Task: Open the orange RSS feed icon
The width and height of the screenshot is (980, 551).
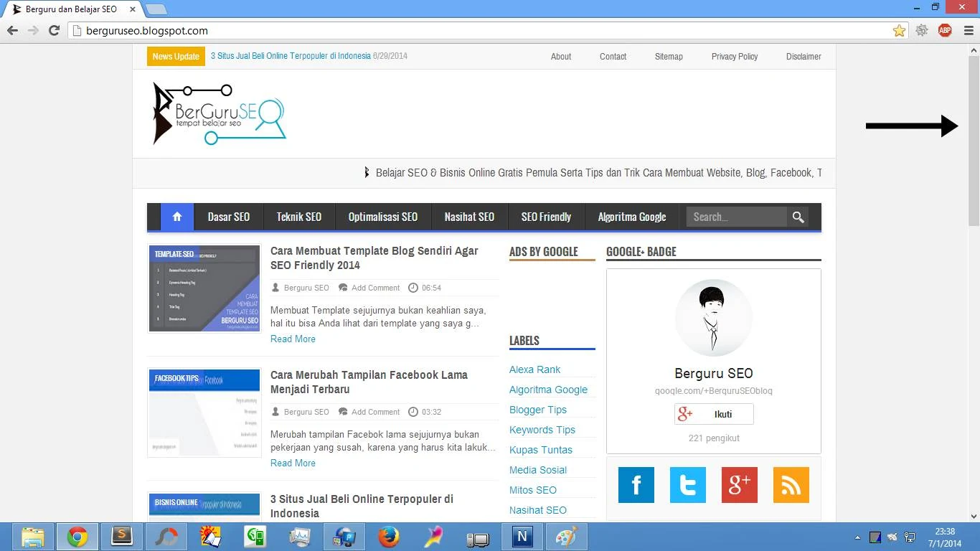Action: pos(791,485)
